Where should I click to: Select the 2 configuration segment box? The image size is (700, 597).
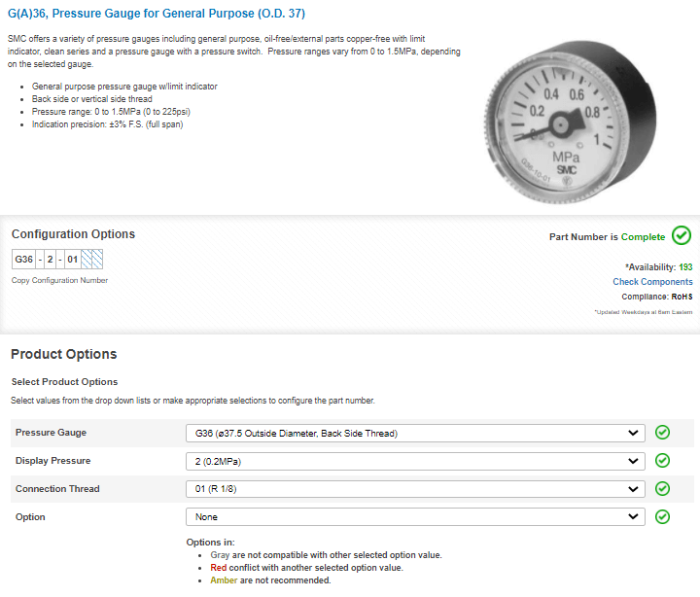(49, 260)
